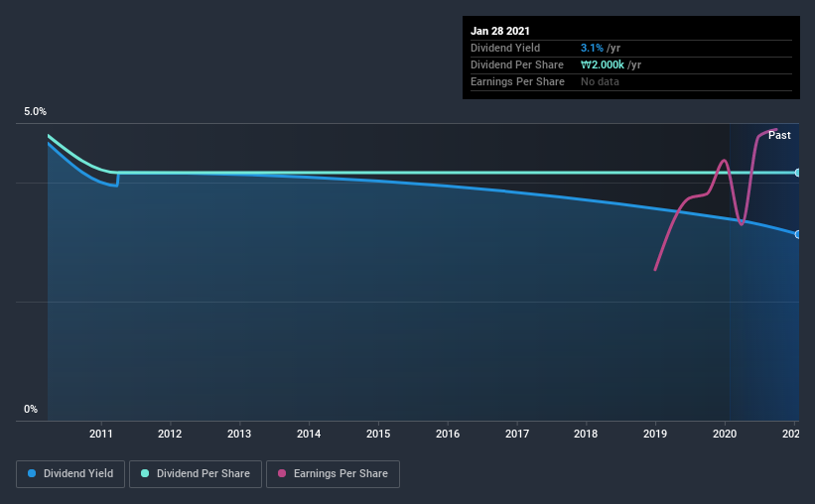Image resolution: width=815 pixels, height=504 pixels.
Task: Click the Past label on the chart
Action: 779,135
